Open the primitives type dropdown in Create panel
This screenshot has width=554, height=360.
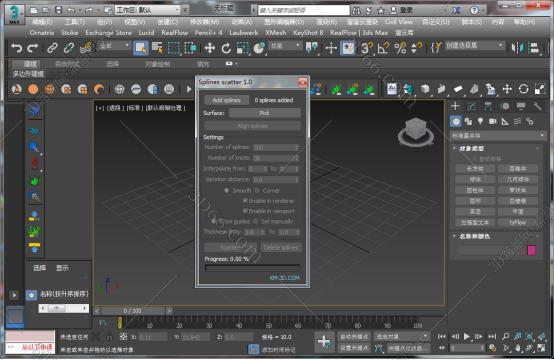497,135
